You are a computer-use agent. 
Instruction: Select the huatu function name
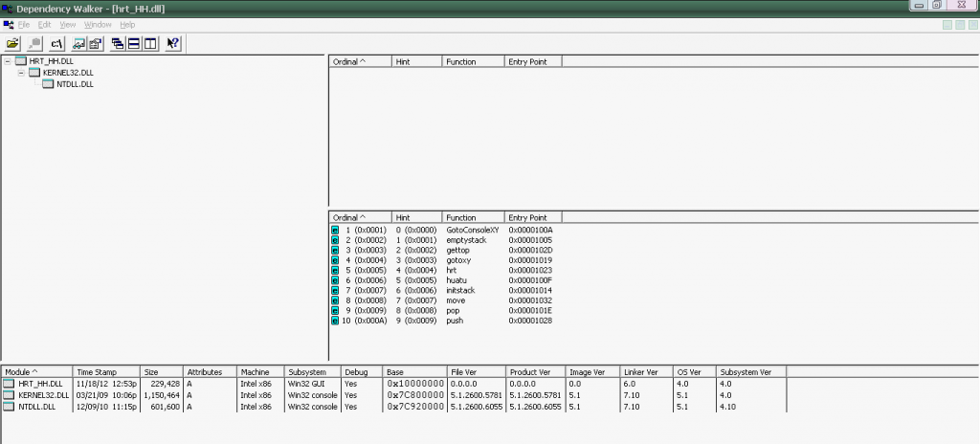(x=457, y=280)
